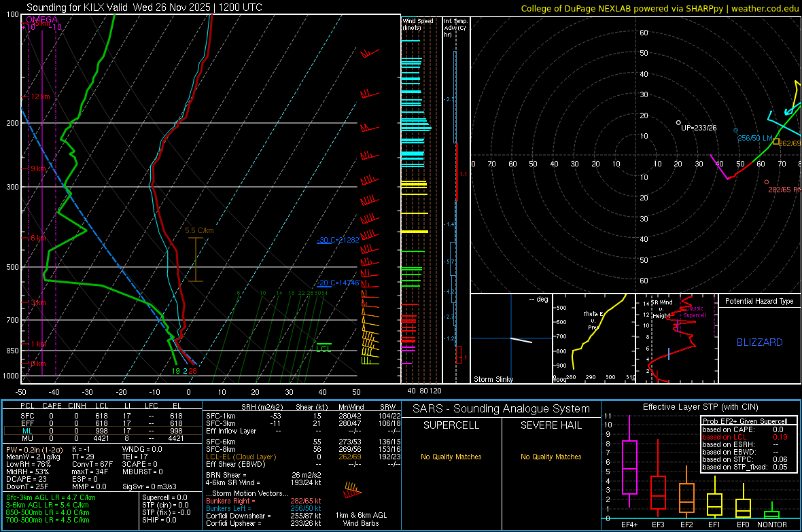Click the based on STPC: 0.06 line

pos(745,459)
